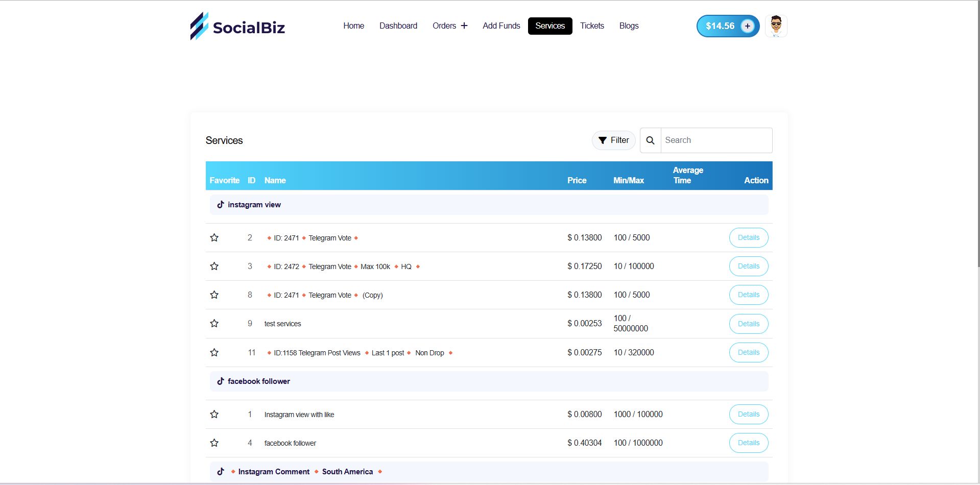
Task: Click the SocialBiz logo
Action: click(237, 26)
